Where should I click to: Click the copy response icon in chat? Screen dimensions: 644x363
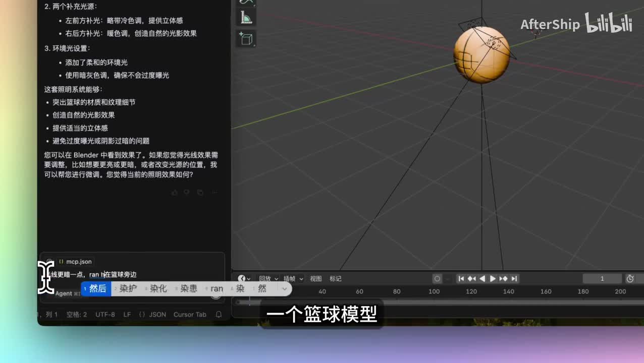coord(200,192)
